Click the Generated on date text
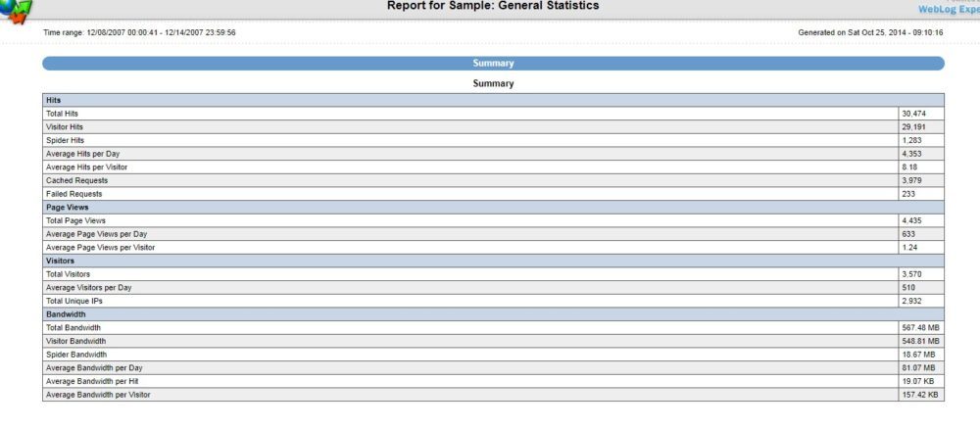Viewport: 980px width, 429px height. pos(871,32)
